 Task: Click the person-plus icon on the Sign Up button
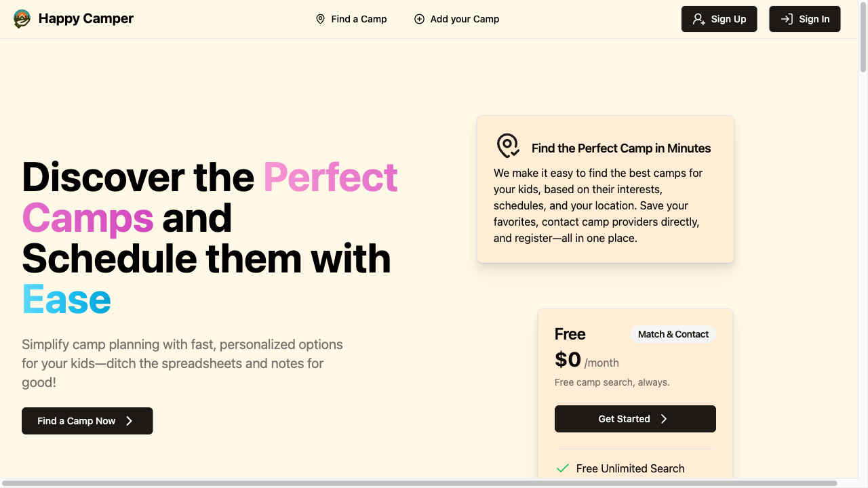click(699, 20)
